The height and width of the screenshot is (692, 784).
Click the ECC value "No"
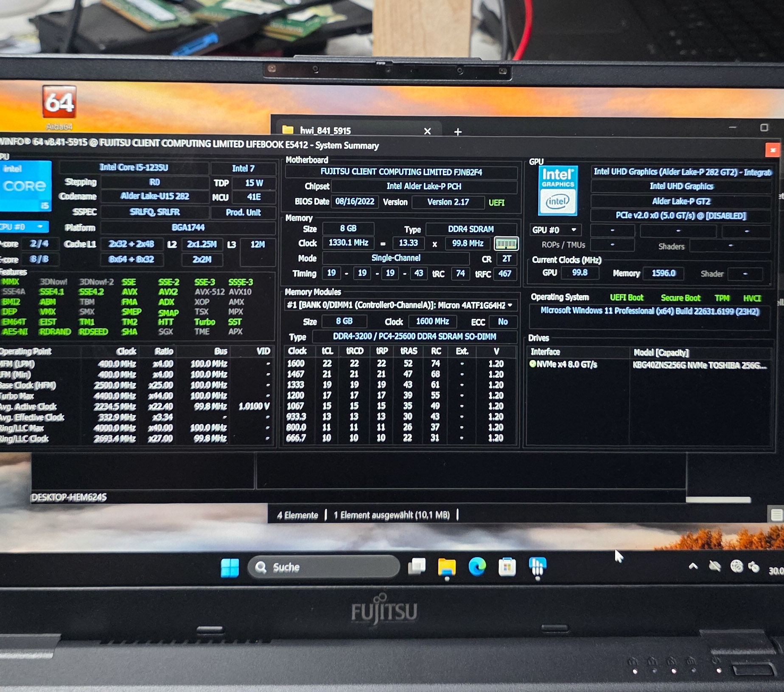click(503, 322)
